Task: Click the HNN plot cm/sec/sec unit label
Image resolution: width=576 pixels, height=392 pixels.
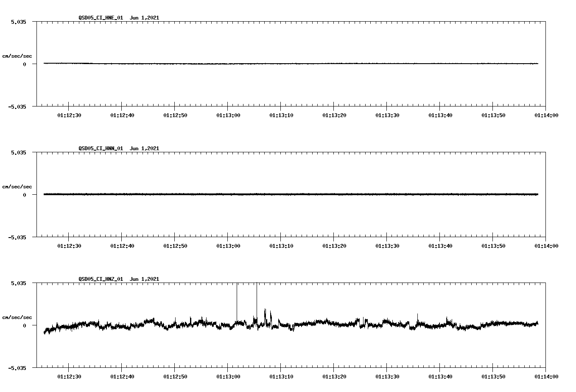Action: pos(17,187)
